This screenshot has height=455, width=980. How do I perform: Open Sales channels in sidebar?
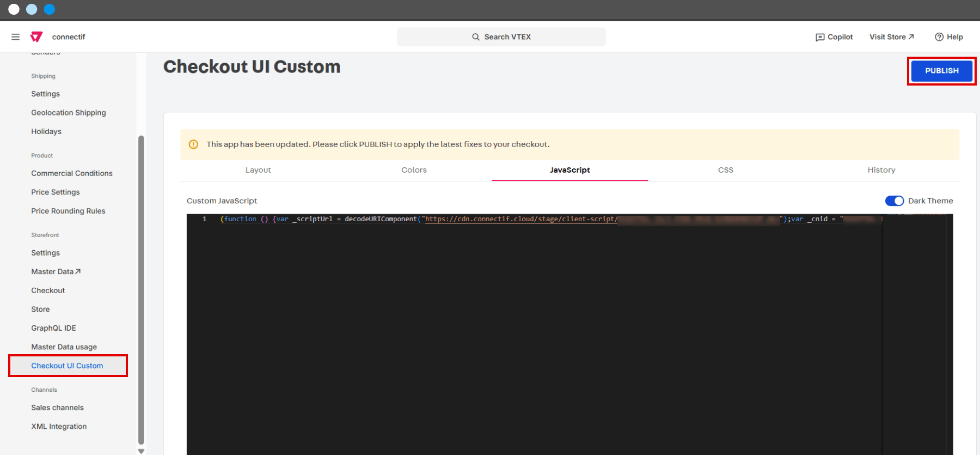point(58,408)
